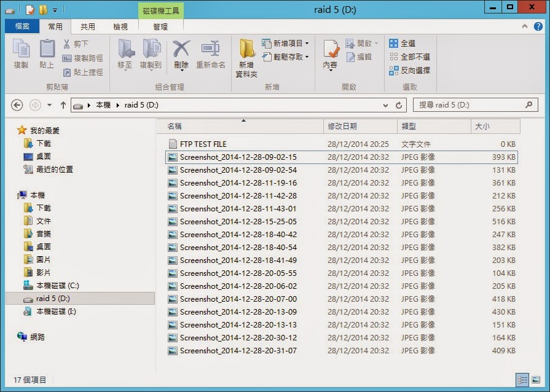The height and width of the screenshot is (392, 550).
Task: Click Select none (全部不選)
Action: tap(409, 57)
